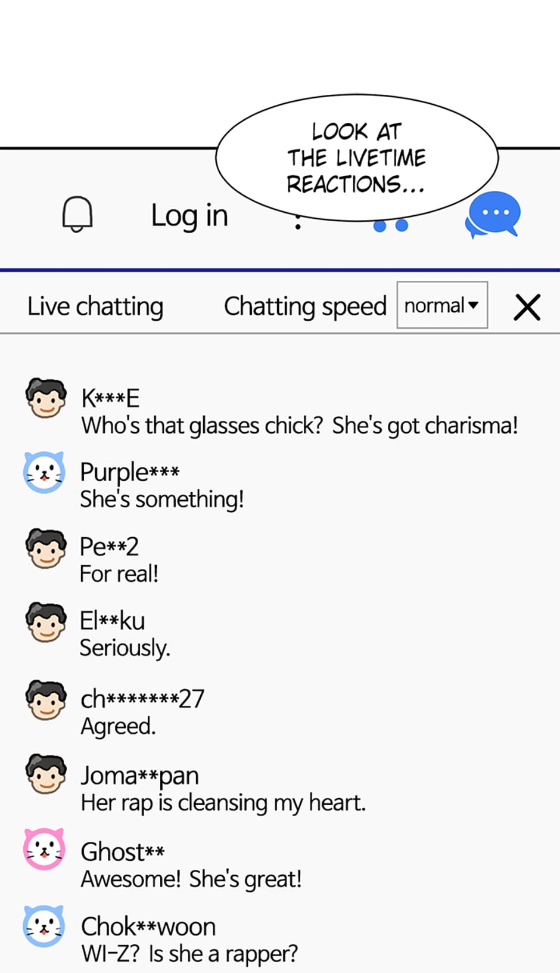Close the live chatting panel

(527, 308)
